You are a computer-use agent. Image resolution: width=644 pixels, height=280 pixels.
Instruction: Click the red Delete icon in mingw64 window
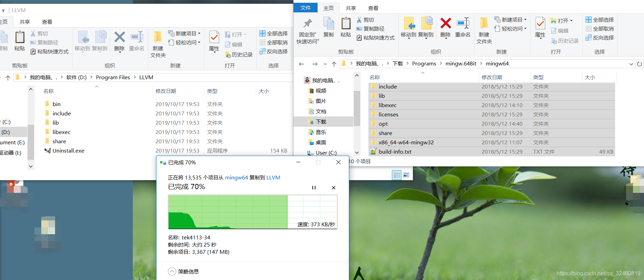(446, 23)
